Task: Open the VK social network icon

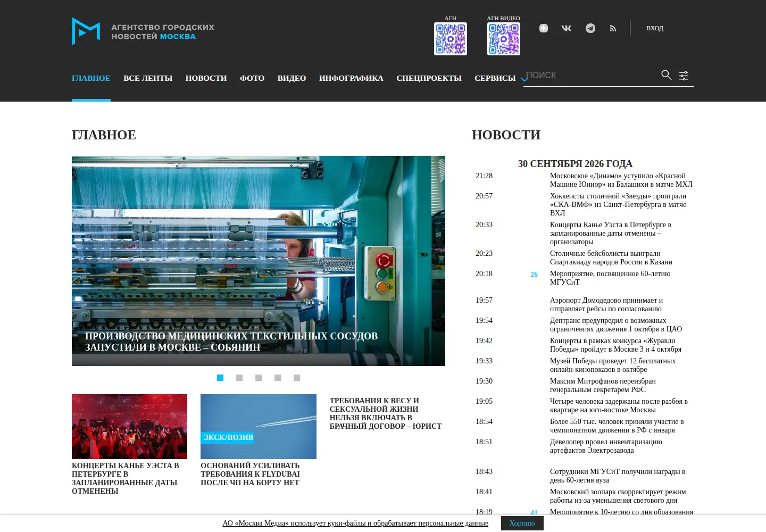Action: pyautogui.click(x=567, y=28)
